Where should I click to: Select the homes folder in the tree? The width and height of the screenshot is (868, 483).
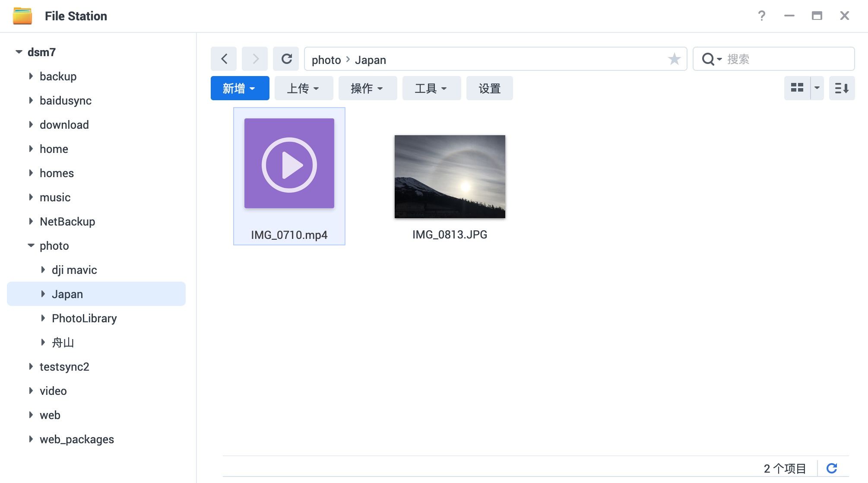point(57,173)
